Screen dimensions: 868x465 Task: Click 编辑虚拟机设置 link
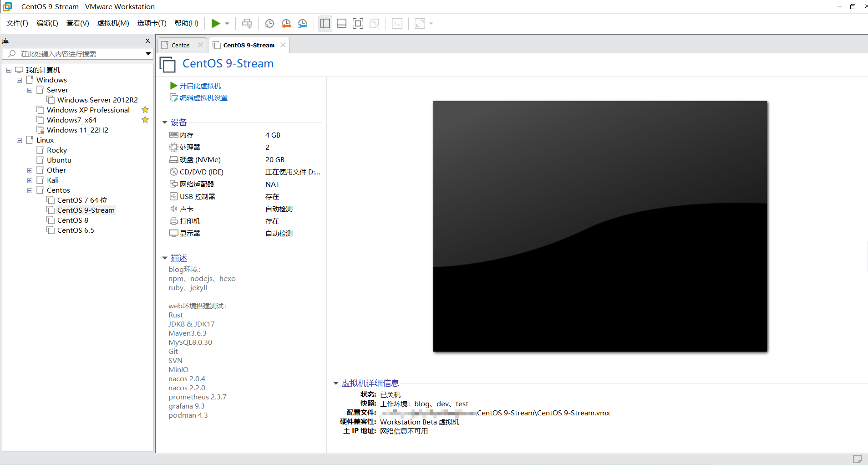[203, 97]
